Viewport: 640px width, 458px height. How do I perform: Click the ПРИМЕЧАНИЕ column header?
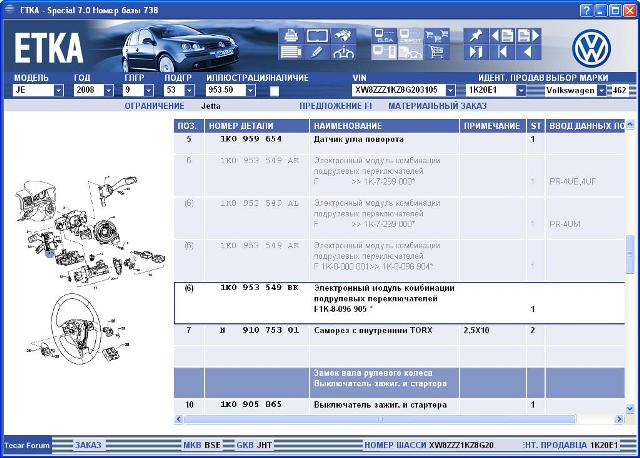click(493, 126)
